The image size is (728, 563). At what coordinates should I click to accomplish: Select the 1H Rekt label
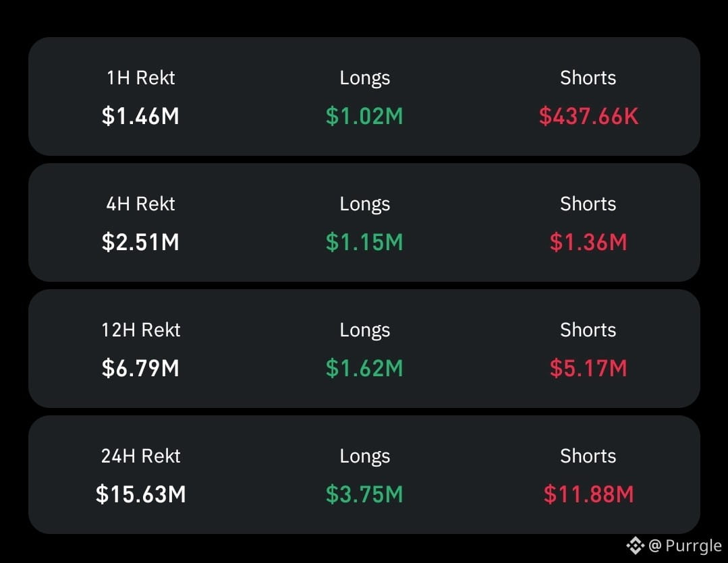click(141, 78)
